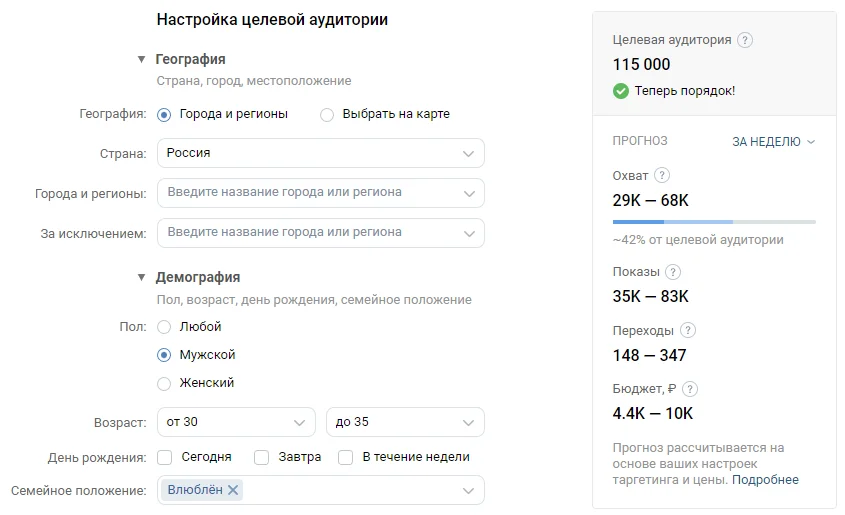Open the Страна dropdown showing Россия
845x515 pixels.
point(320,153)
